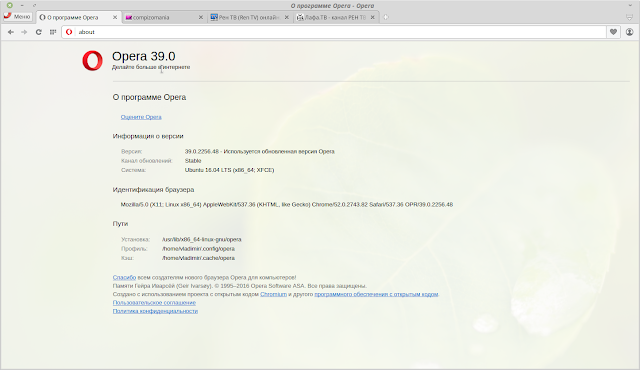This screenshot has height=370, width=640.
Task: Click the Рен ТВ tab favicon
Action: pos(214,18)
